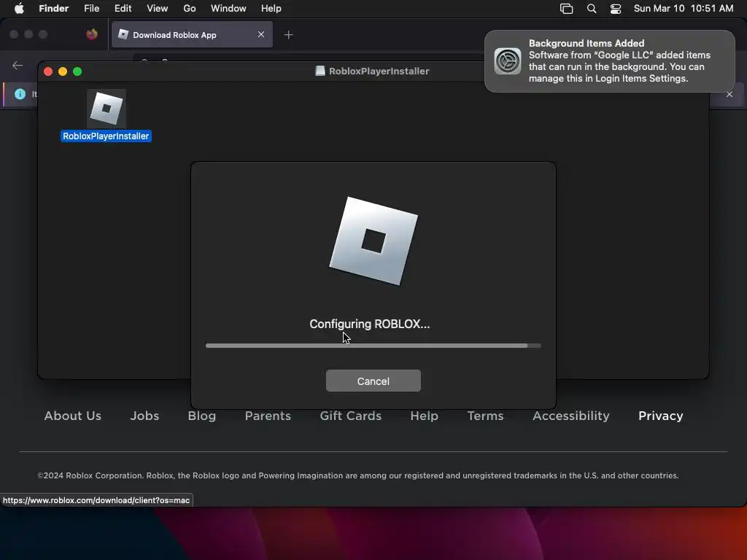Image resolution: width=747 pixels, height=560 pixels.
Task: Open the Edit menu
Action: [x=123, y=9]
